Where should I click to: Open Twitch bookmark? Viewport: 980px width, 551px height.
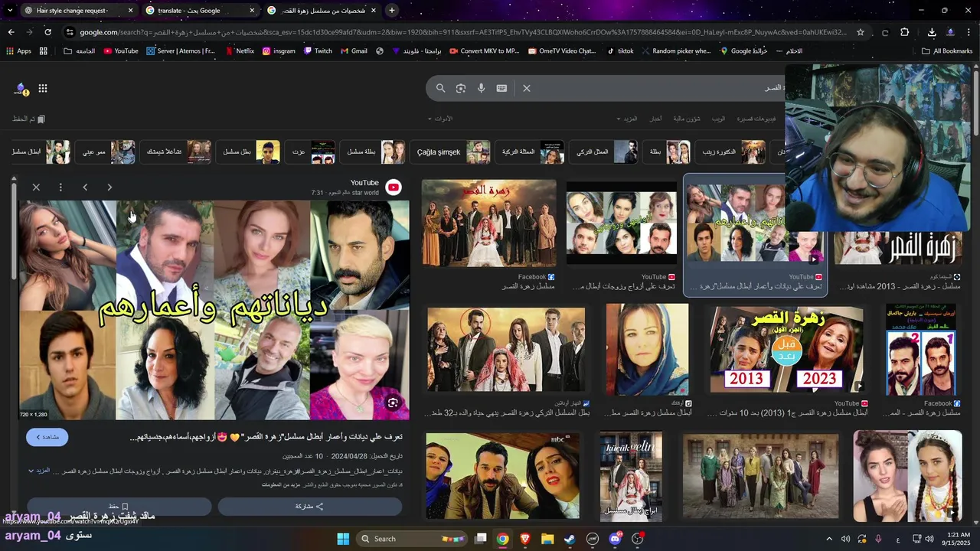pos(318,51)
